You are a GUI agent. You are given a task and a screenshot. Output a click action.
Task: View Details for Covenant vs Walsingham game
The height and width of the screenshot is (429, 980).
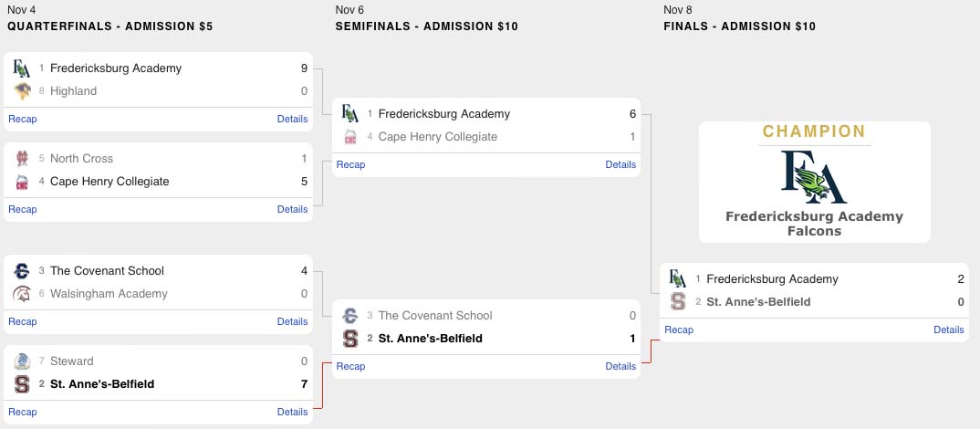pyautogui.click(x=292, y=321)
